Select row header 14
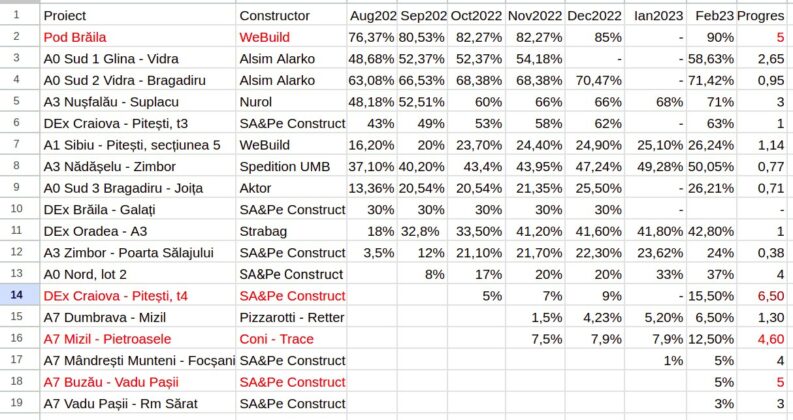This screenshot has width=793, height=420. click(19, 295)
